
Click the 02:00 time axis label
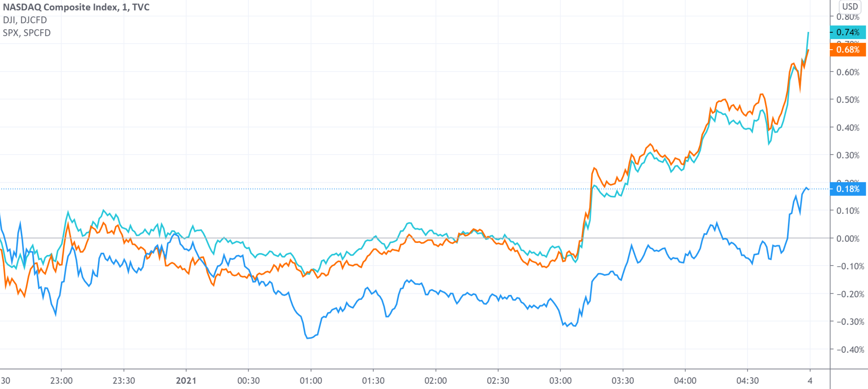coord(436,381)
